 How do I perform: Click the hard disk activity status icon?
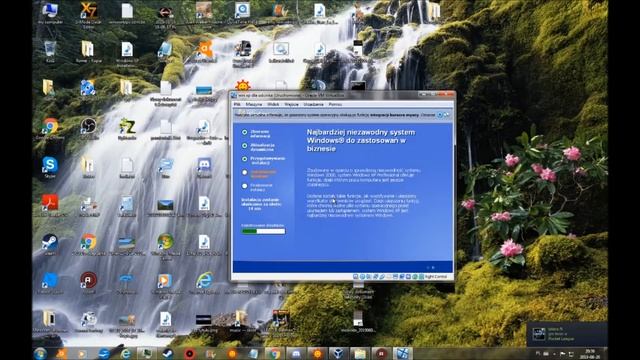point(356,277)
